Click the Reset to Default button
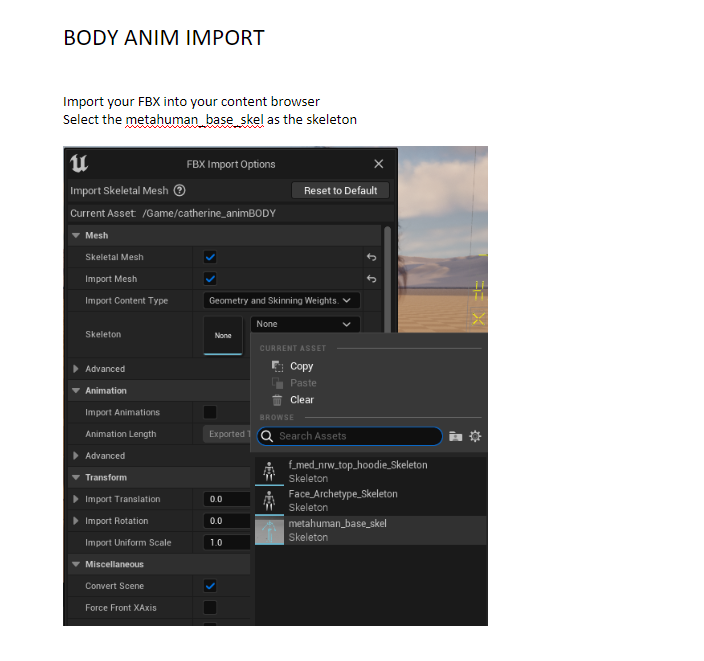The image size is (704, 661). pyautogui.click(x=340, y=190)
